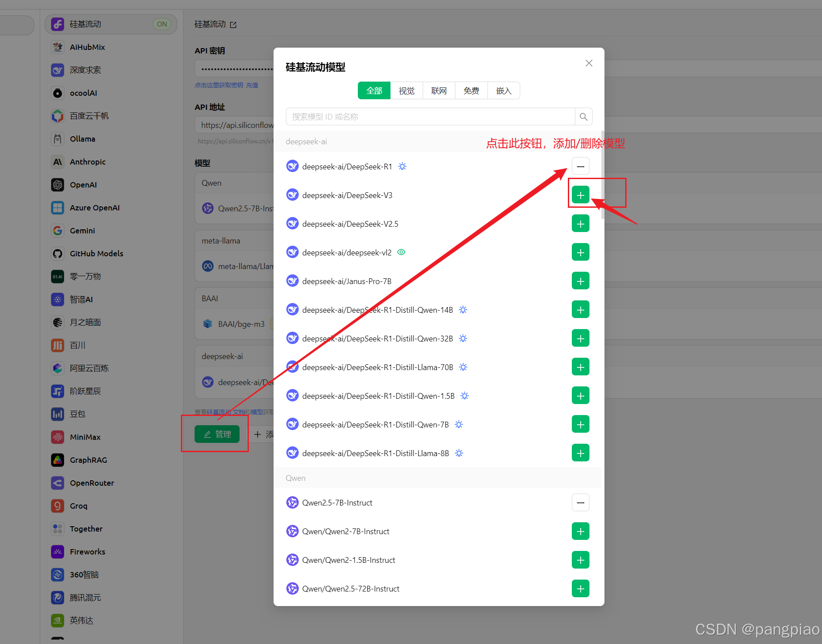
Task: Add DeepSeek-R1-Distill-Qwen-1.5B model
Action: (581, 396)
